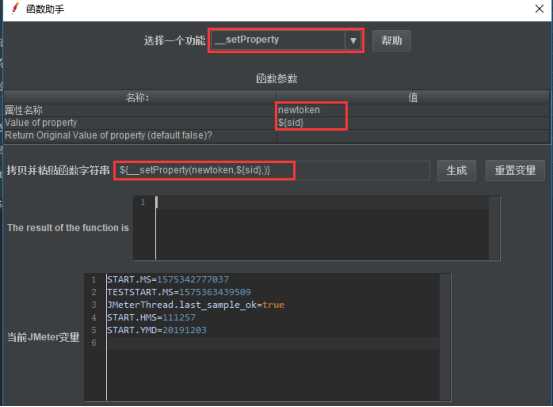The height and width of the screenshot is (407, 553).
Task: Click The result of the function is label
Action: click(68, 228)
